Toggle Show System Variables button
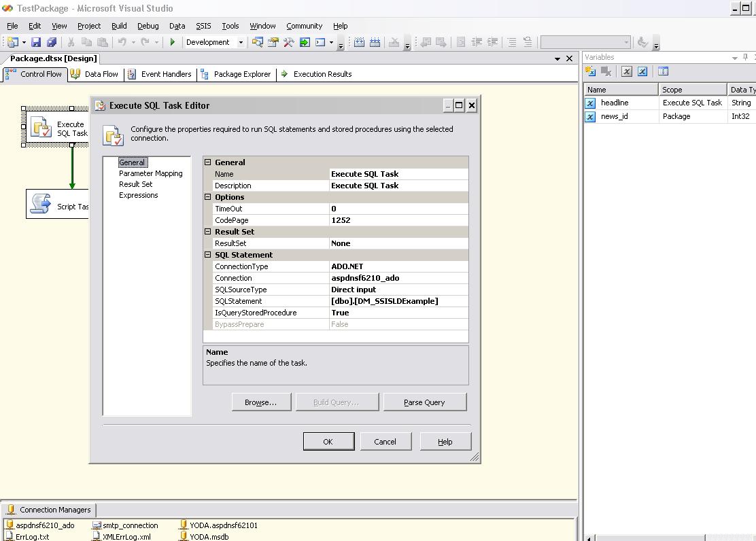The height and width of the screenshot is (541, 756). click(627, 71)
